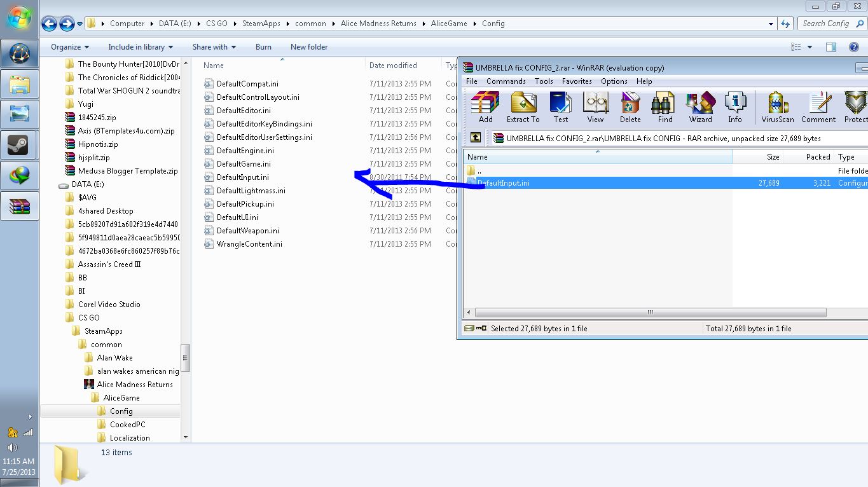
Task: Open the View icon in WinRAR toolbar
Action: [x=595, y=107]
